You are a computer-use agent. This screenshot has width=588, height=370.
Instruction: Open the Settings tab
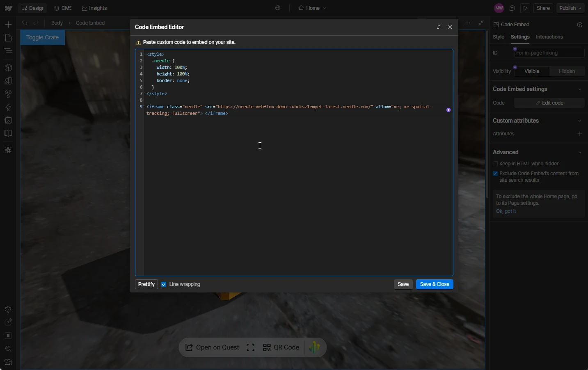point(520,37)
